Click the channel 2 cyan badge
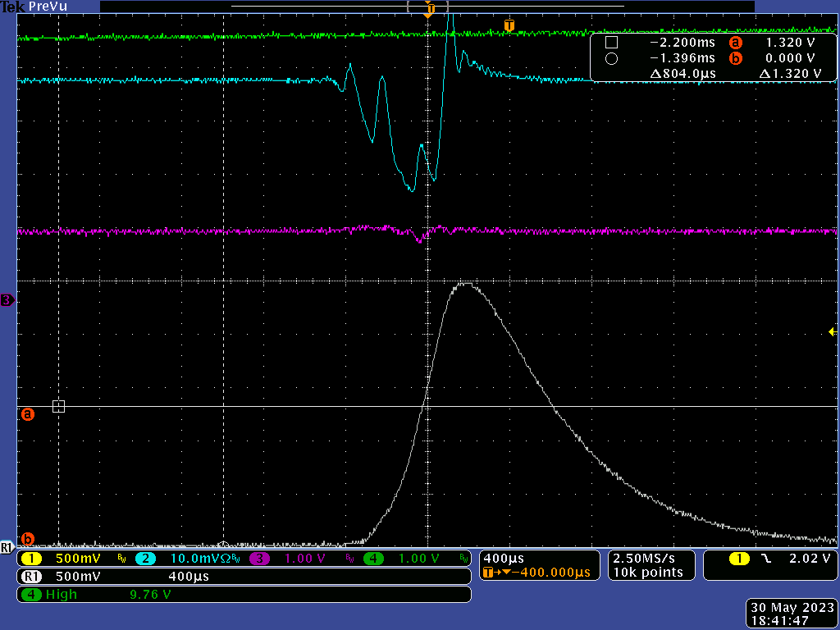The width and height of the screenshot is (840, 630). coord(145,559)
